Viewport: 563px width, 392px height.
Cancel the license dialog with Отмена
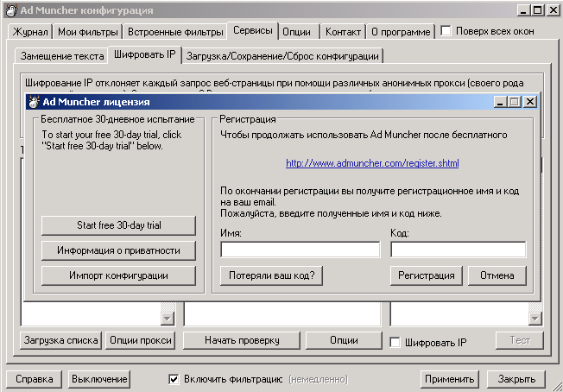(497, 275)
